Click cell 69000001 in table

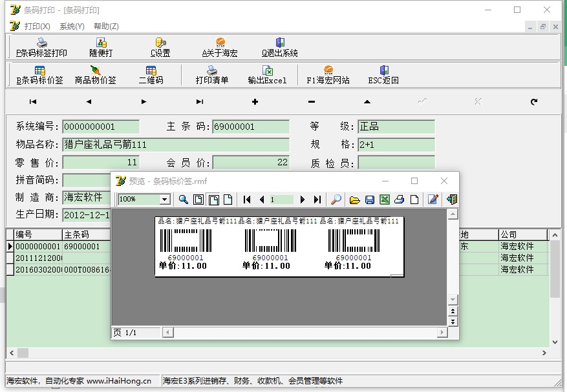click(87, 247)
